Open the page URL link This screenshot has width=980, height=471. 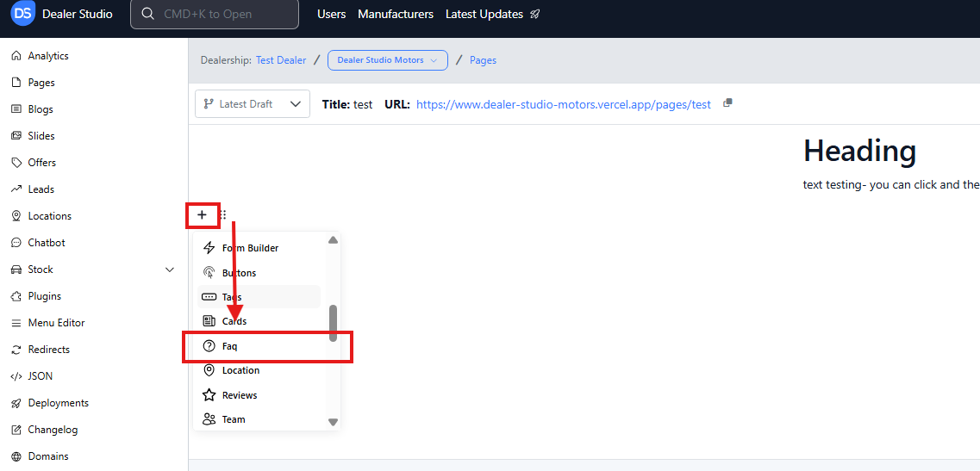(x=563, y=104)
